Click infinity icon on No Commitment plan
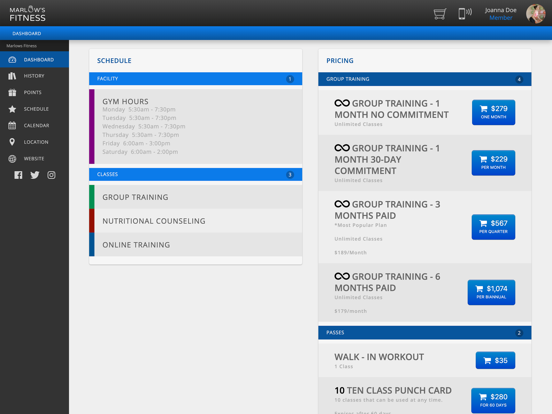This screenshot has height=414, width=552. click(x=342, y=103)
